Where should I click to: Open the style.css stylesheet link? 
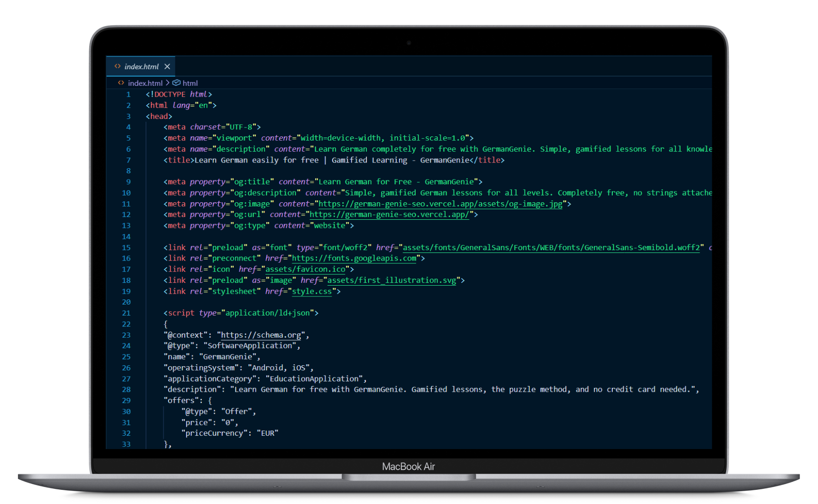pyautogui.click(x=312, y=291)
